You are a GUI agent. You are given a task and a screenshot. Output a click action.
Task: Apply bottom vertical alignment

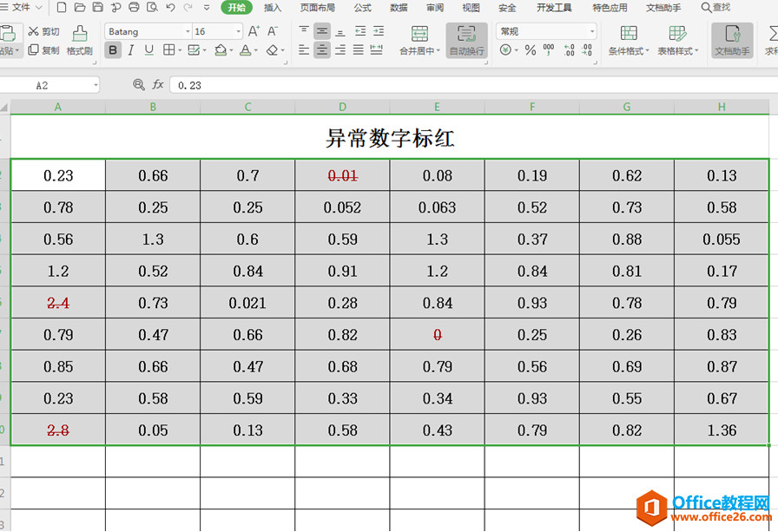pyautogui.click(x=340, y=31)
